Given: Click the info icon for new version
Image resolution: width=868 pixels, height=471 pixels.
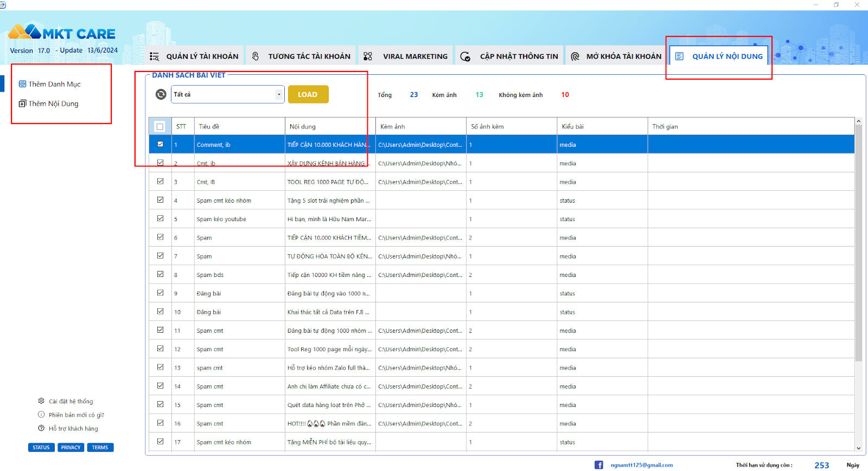Looking at the screenshot, I should pyautogui.click(x=41, y=415).
